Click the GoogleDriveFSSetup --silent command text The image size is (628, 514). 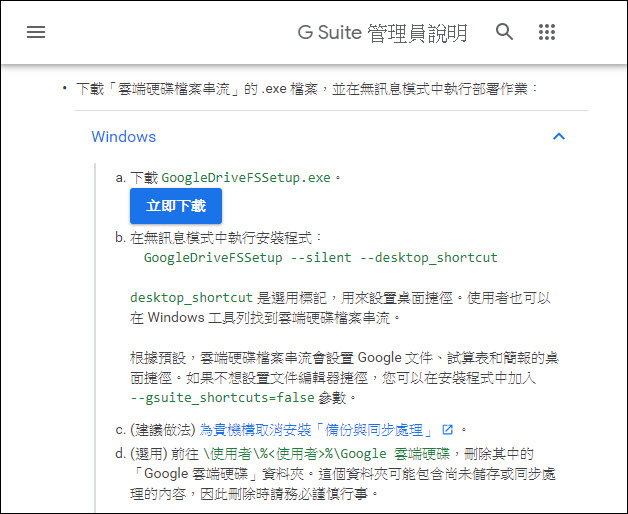(x=320, y=258)
